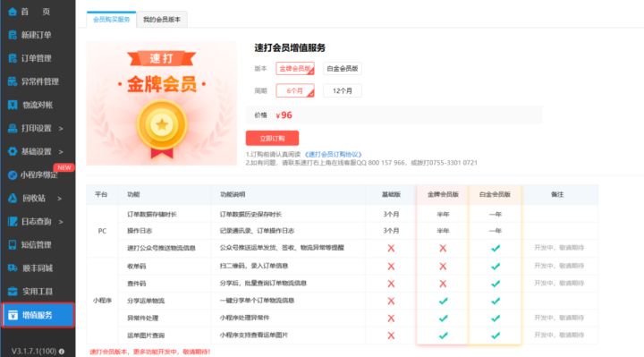The height and width of the screenshot is (357, 644).
Task: Expand the 打印设置 submenu arrow
Action: click(x=61, y=129)
